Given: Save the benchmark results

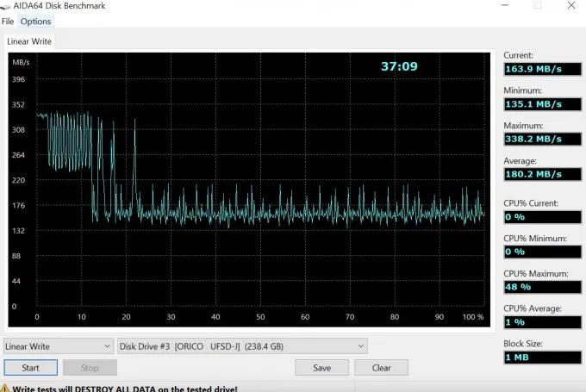Looking at the screenshot, I should [x=321, y=368].
